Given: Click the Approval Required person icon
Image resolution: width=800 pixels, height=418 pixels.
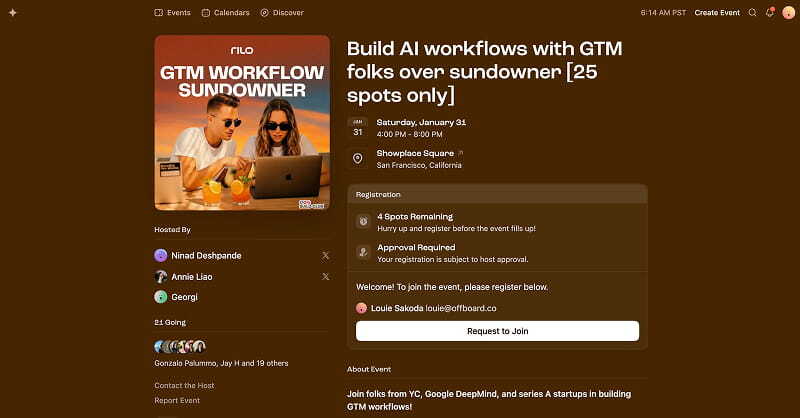Looking at the screenshot, I should pos(363,252).
